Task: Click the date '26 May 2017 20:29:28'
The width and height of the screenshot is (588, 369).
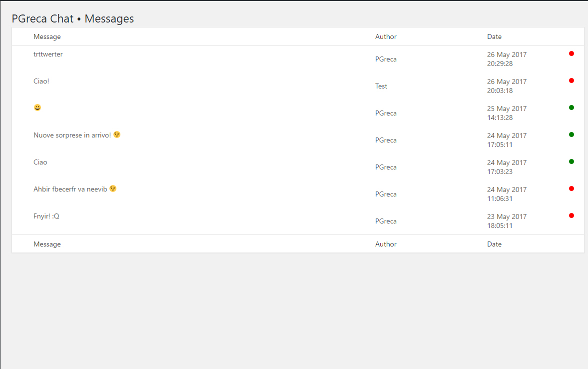Action: (507, 59)
